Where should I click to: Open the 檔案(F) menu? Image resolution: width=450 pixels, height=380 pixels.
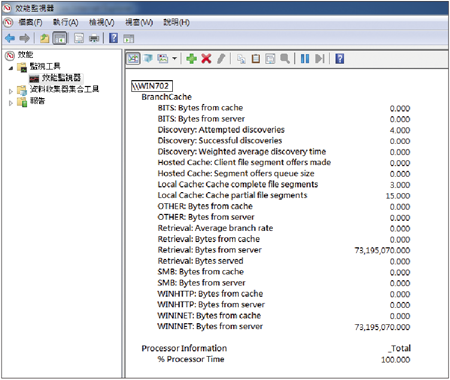[x=30, y=22]
